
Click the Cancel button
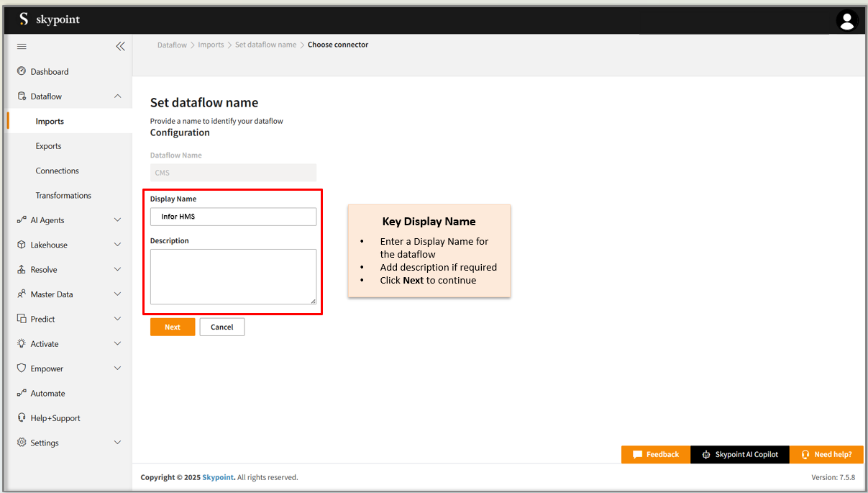(x=221, y=327)
